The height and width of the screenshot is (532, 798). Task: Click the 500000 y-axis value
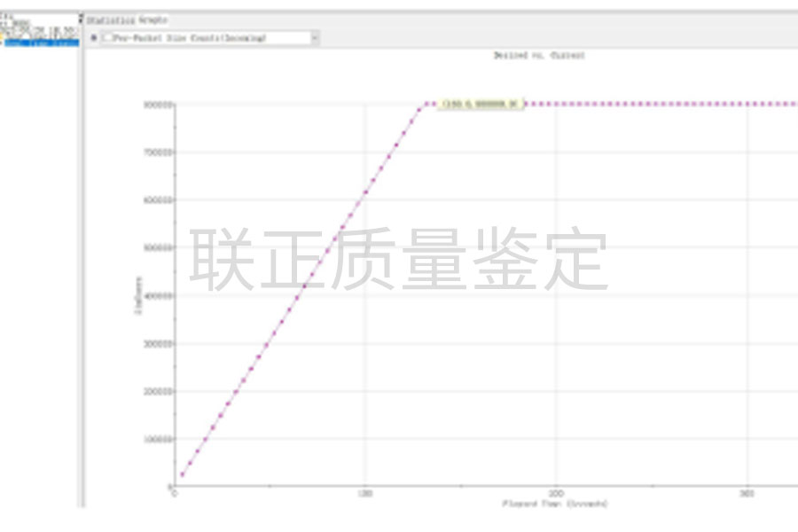[159, 247]
